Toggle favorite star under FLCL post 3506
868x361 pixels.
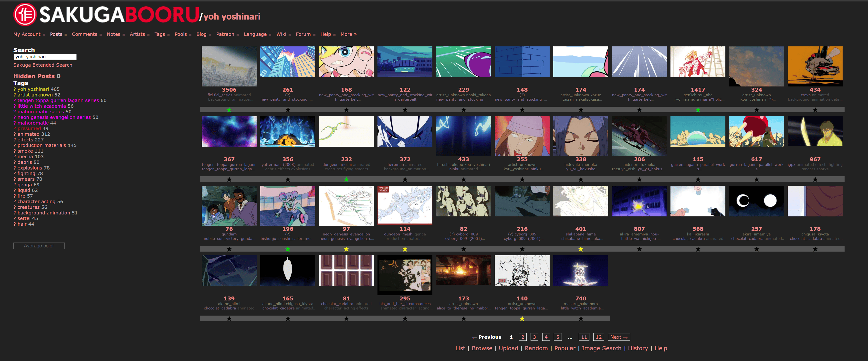click(229, 110)
